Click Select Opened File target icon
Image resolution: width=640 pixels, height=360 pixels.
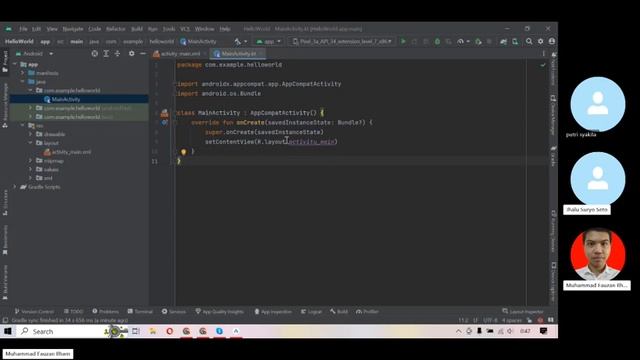coord(95,53)
